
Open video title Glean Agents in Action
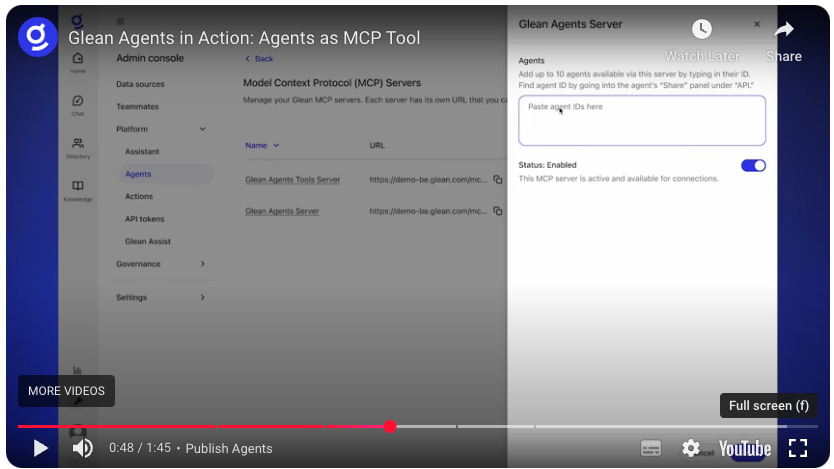pyautogui.click(x=244, y=38)
